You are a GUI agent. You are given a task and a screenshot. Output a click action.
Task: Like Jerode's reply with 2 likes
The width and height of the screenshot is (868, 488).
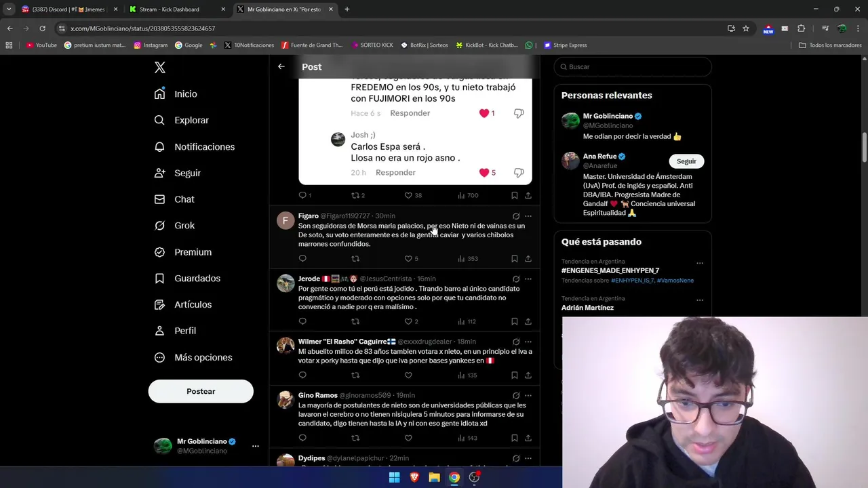(411, 321)
